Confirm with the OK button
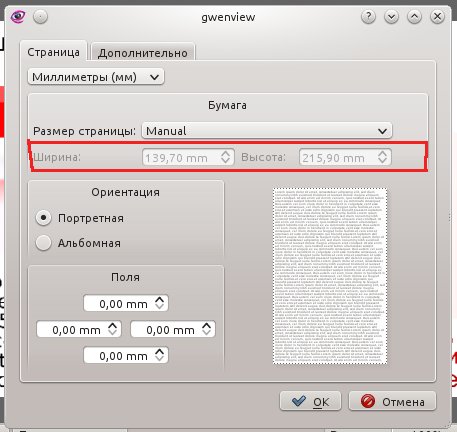This screenshot has height=432, width=457. 310,401
